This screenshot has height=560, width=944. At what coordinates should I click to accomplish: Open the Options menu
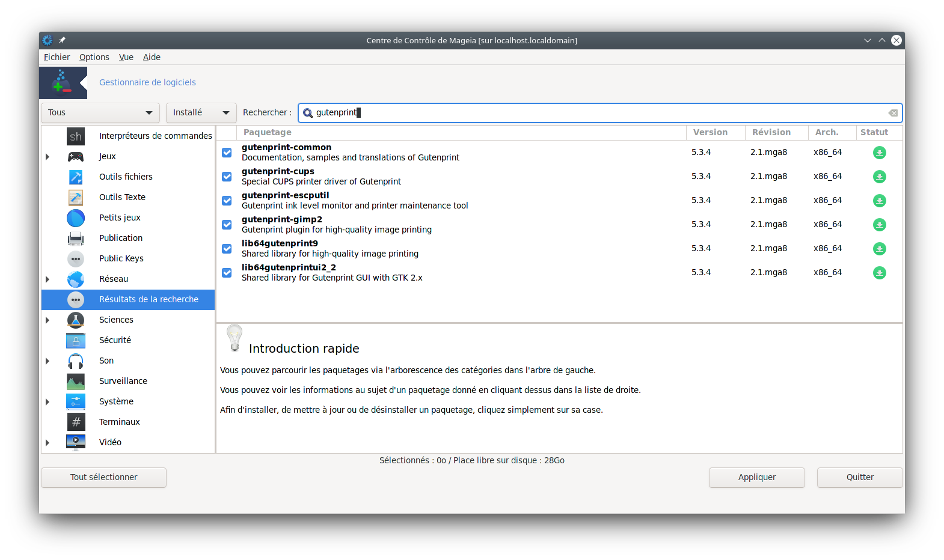[94, 57]
